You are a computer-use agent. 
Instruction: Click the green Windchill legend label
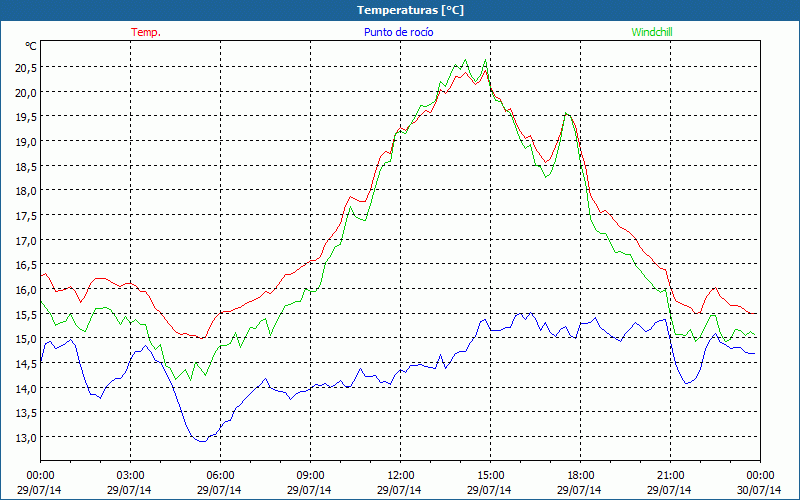tap(652, 32)
